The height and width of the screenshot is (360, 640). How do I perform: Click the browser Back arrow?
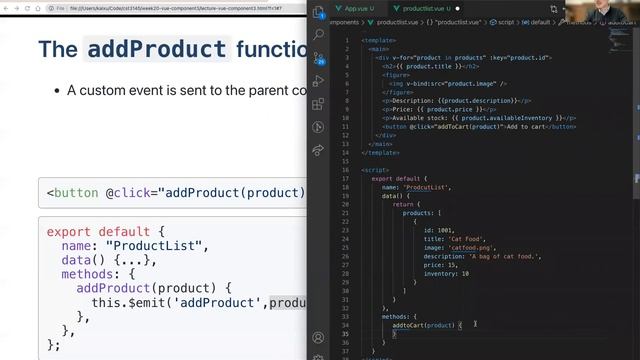point(6,8)
